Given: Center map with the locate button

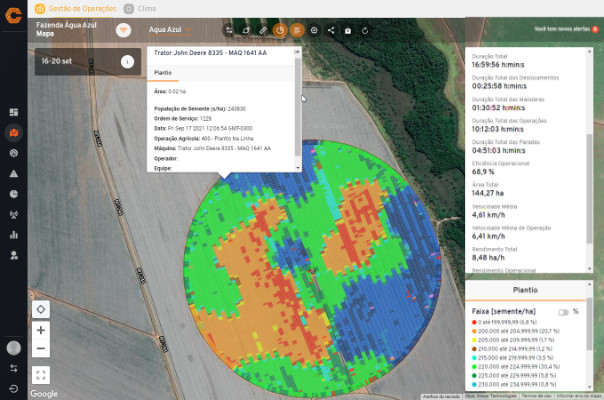Looking at the screenshot, I should [41, 309].
